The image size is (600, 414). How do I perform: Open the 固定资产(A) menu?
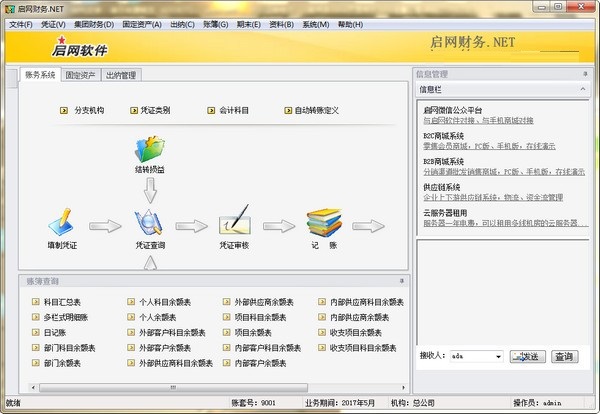[142, 24]
